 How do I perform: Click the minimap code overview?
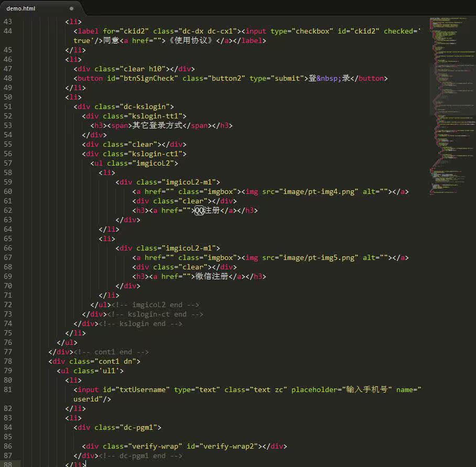pyautogui.click(x=452, y=105)
